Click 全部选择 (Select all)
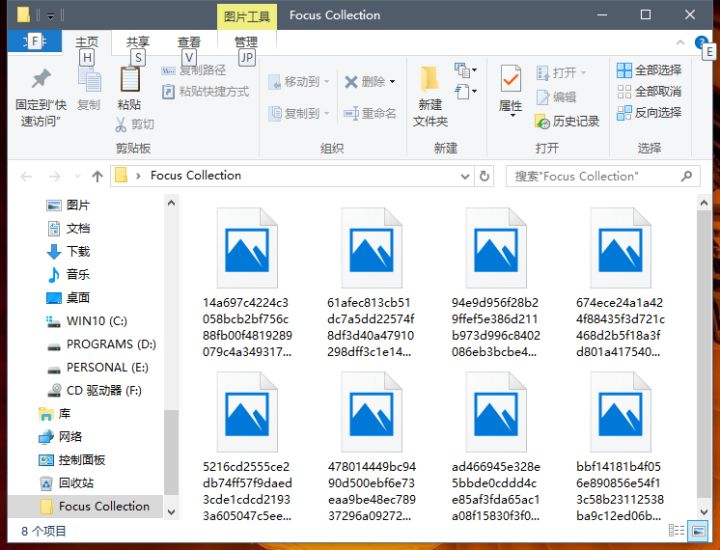This screenshot has width=720, height=550. 649,70
